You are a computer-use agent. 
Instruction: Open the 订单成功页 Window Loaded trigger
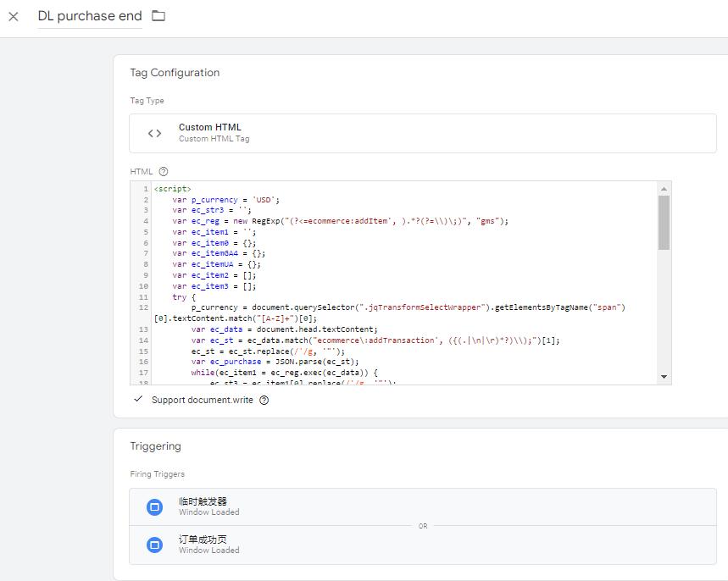point(339,545)
